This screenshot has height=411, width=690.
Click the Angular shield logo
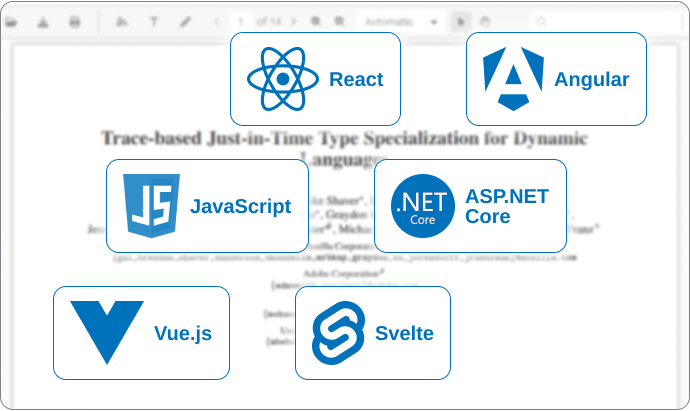[x=513, y=79]
